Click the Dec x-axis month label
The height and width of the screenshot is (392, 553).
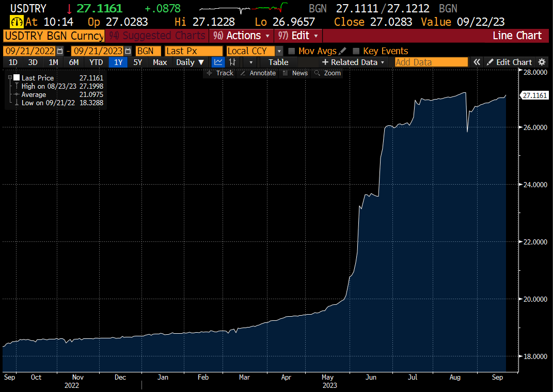(120, 377)
